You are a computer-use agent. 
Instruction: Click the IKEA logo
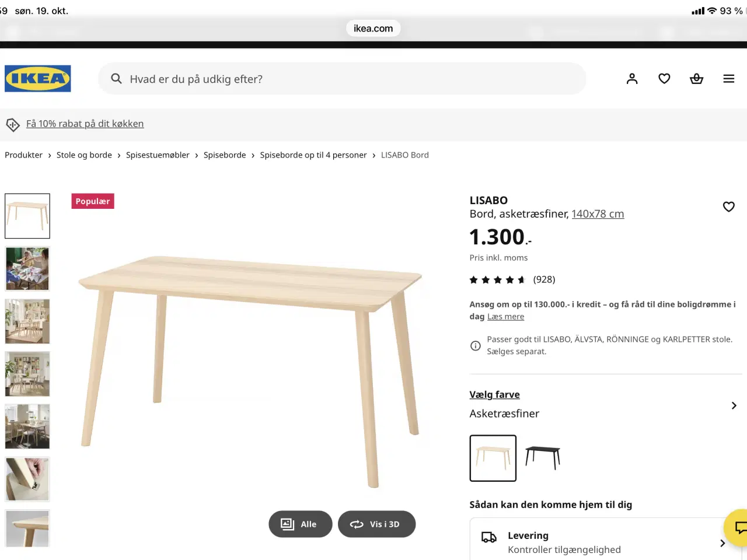click(38, 79)
